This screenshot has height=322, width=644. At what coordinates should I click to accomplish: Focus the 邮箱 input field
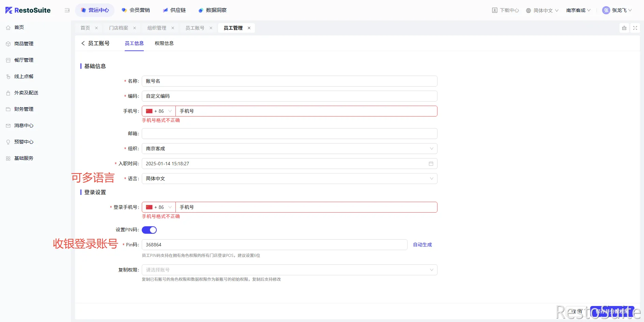coord(290,134)
